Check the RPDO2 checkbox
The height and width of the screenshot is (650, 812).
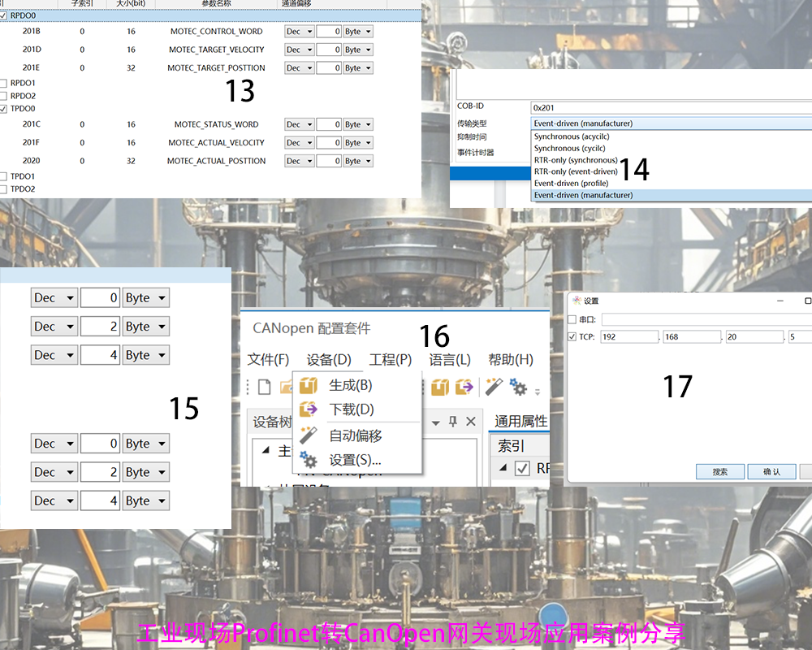(3, 96)
